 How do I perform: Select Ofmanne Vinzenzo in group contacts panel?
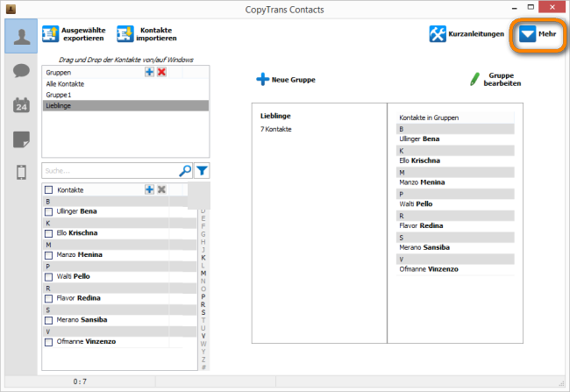coord(455,269)
